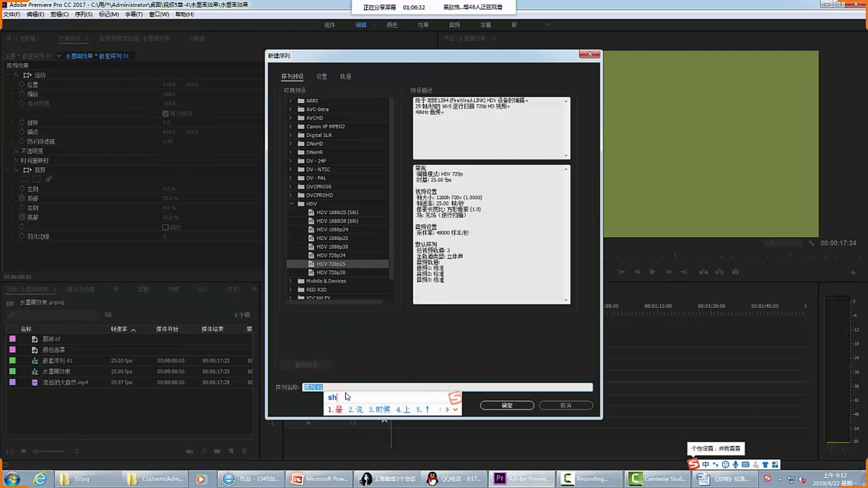This screenshot has width=868, height=488.
Task: Click the Sogou input method logo icon
Action: 693,464
